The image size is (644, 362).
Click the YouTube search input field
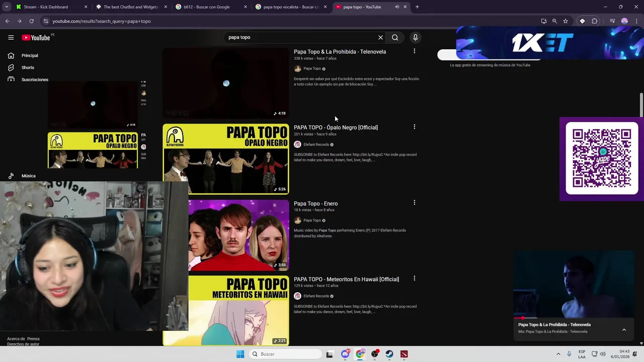click(299, 37)
